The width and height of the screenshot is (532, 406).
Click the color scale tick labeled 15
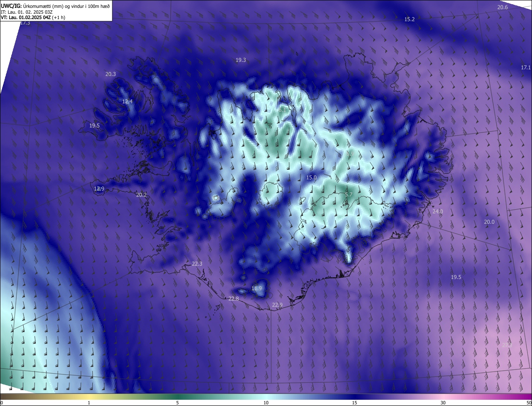(x=355, y=403)
